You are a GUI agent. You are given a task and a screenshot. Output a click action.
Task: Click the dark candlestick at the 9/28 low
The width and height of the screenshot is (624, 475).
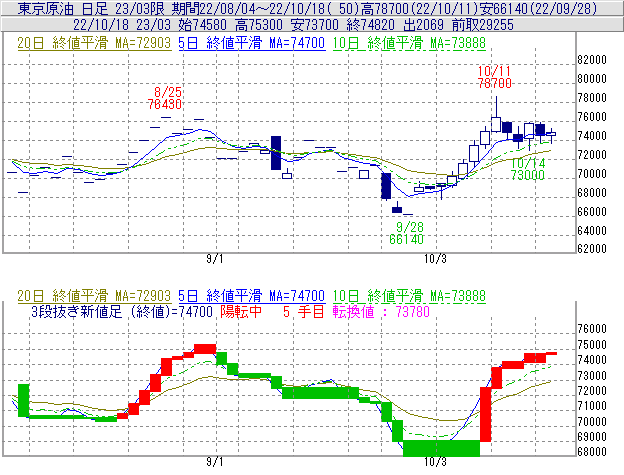(397, 208)
